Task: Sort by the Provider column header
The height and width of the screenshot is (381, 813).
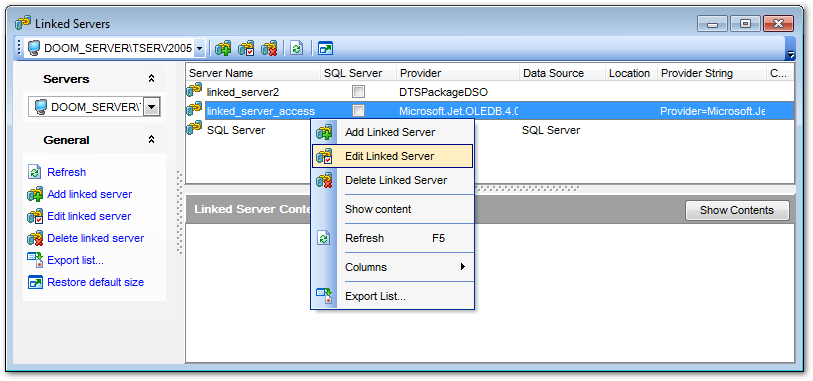Action: [458, 73]
